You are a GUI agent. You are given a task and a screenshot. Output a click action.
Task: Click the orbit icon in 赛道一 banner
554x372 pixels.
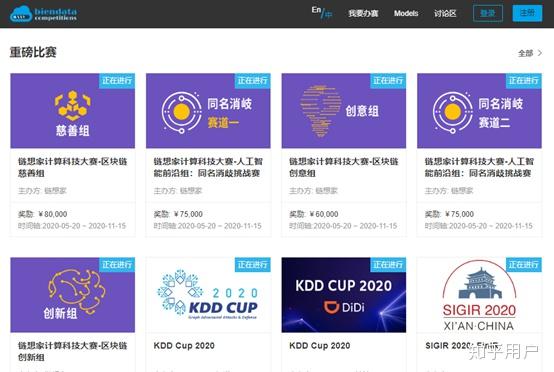click(182, 112)
